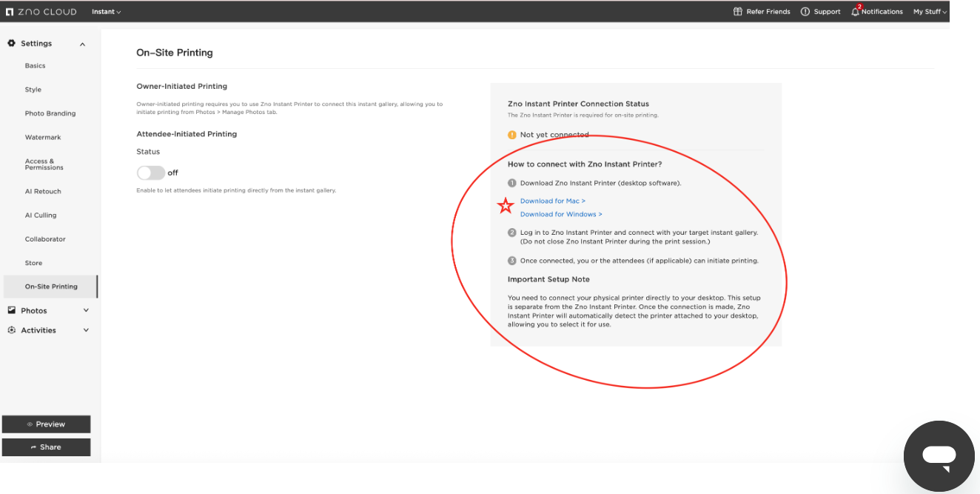Click Download for Windows link
This screenshot has width=980, height=494.
[560, 215]
